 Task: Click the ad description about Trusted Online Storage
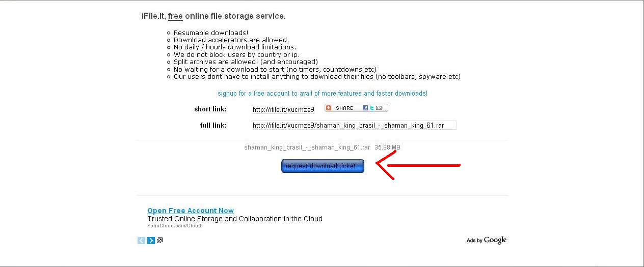point(235,219)
